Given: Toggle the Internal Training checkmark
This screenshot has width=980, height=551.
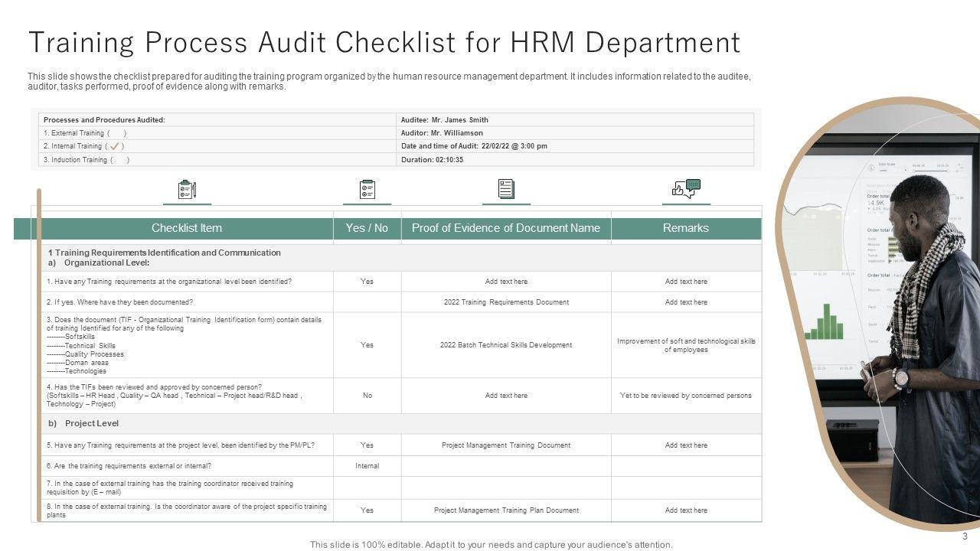Looking at the screenshot, I should 114,146.
